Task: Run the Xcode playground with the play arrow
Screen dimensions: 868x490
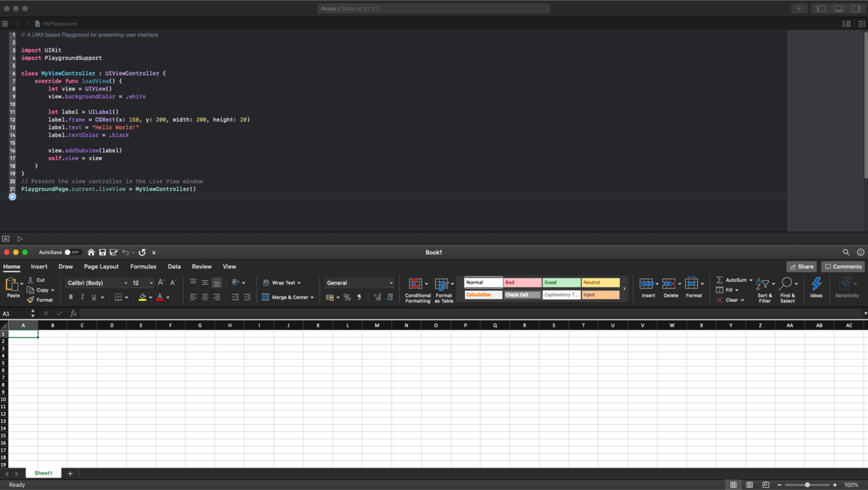Action: tap(20, 239)
